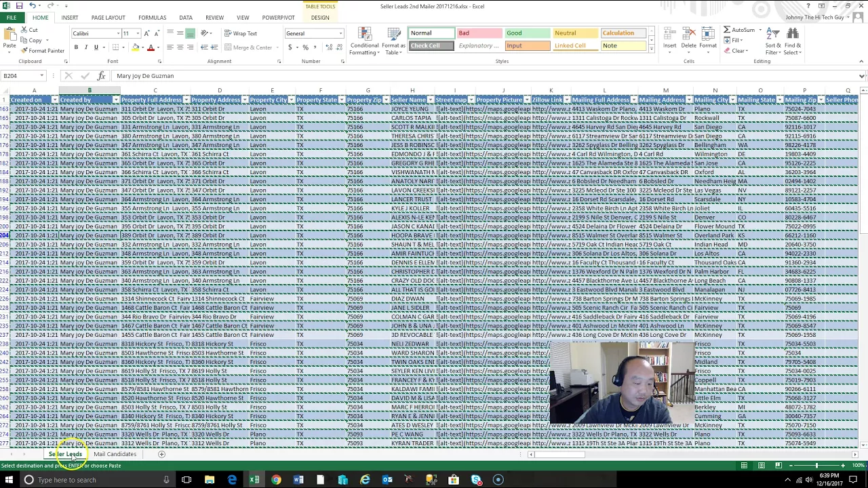Open Find & Select binoculars menu

tap(793, 41)
